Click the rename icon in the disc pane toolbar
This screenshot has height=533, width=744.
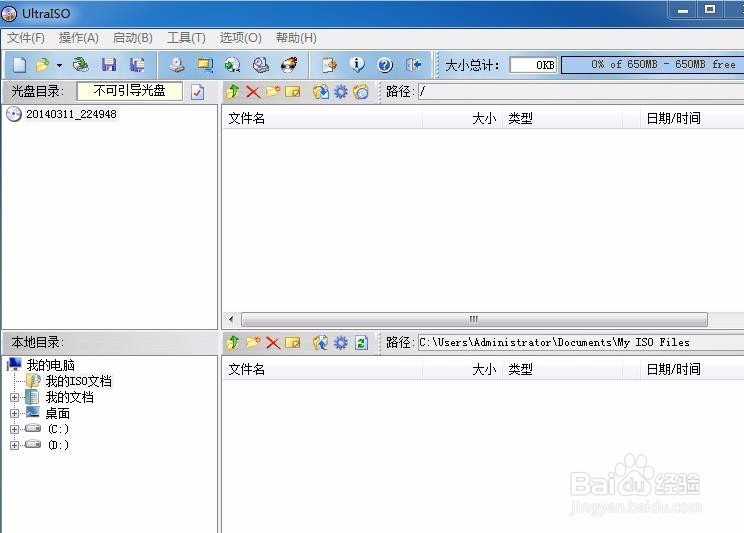click(x=293, y=92)
